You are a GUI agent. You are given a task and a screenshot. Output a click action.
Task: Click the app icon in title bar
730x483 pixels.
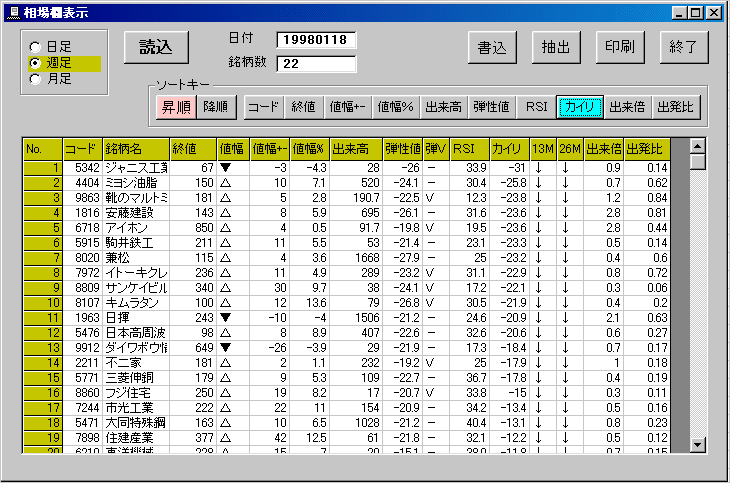14,13
